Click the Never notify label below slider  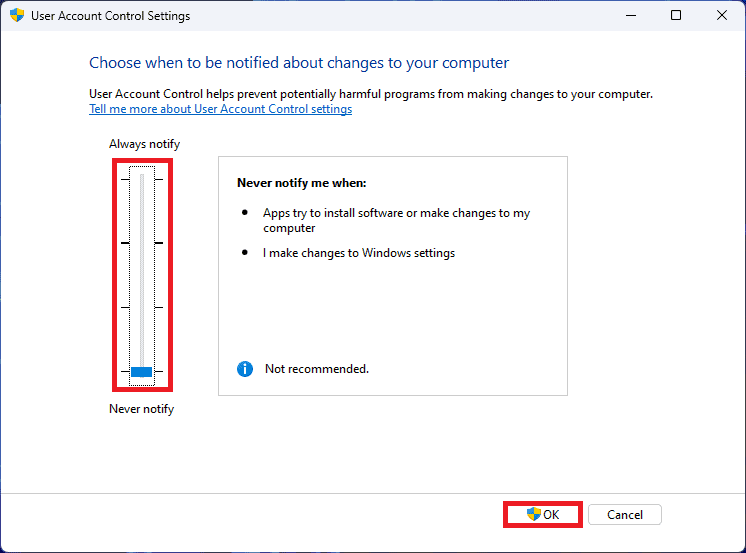141,409
